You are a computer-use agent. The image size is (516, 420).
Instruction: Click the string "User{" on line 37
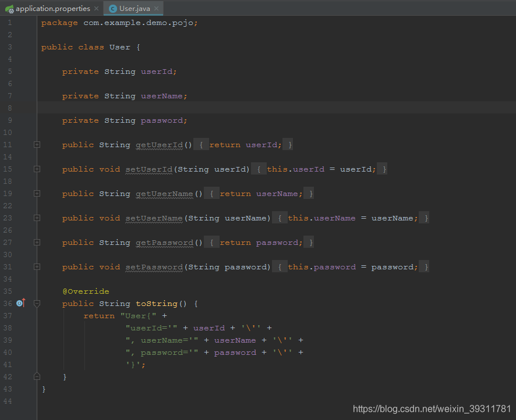[x=138, y=316]
